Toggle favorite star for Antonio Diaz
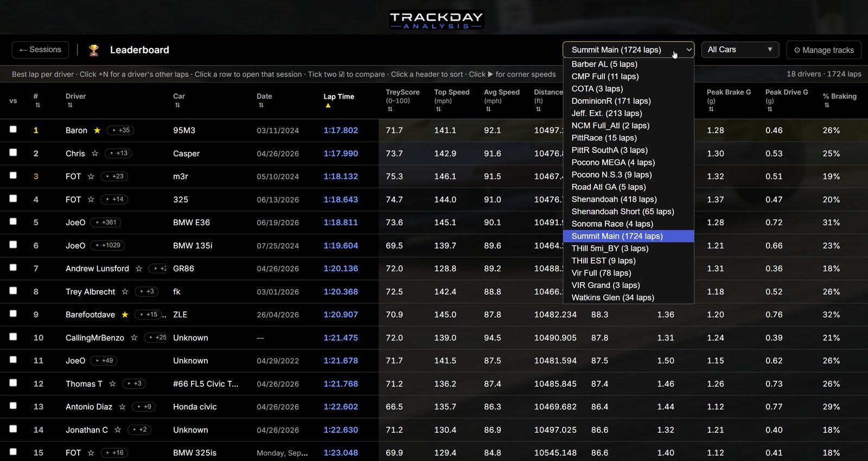This screenshot has width=868, height=461. pyautogui.click(x=122, y=407)
